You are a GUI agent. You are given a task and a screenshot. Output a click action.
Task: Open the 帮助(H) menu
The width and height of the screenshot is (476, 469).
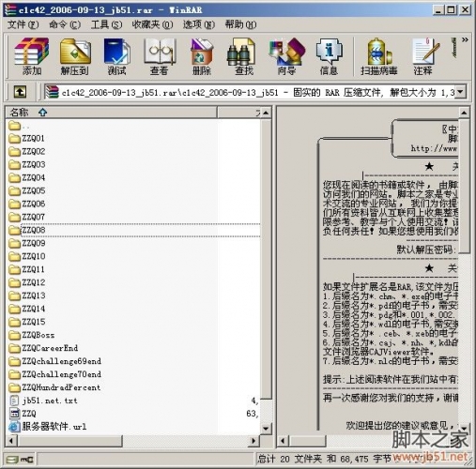240,24
